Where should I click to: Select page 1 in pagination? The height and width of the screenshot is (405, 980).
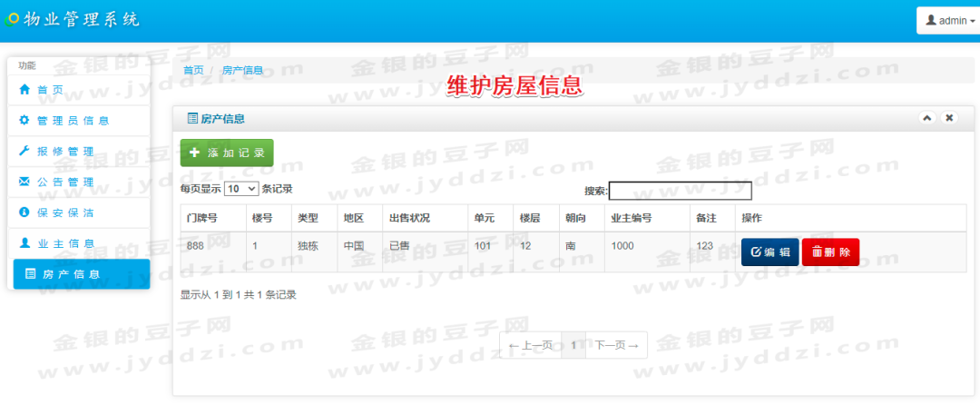(573, 345)
